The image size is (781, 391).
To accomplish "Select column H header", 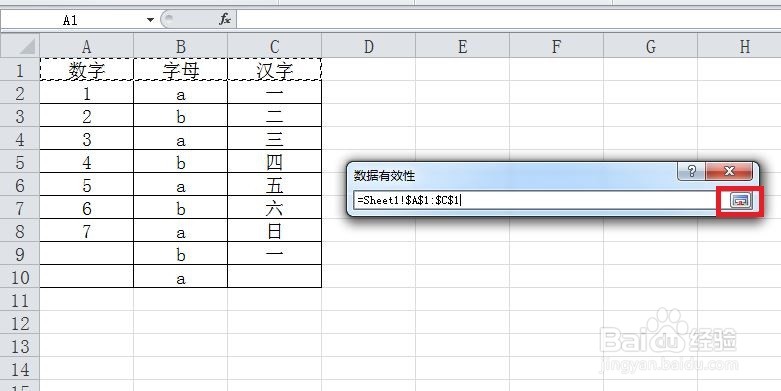I will (740, 46).
